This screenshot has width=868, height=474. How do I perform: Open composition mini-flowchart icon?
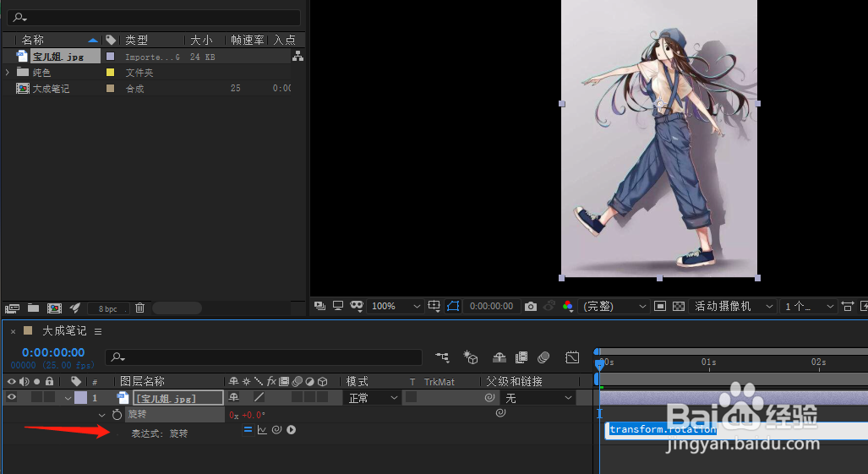tap(442, 357)
